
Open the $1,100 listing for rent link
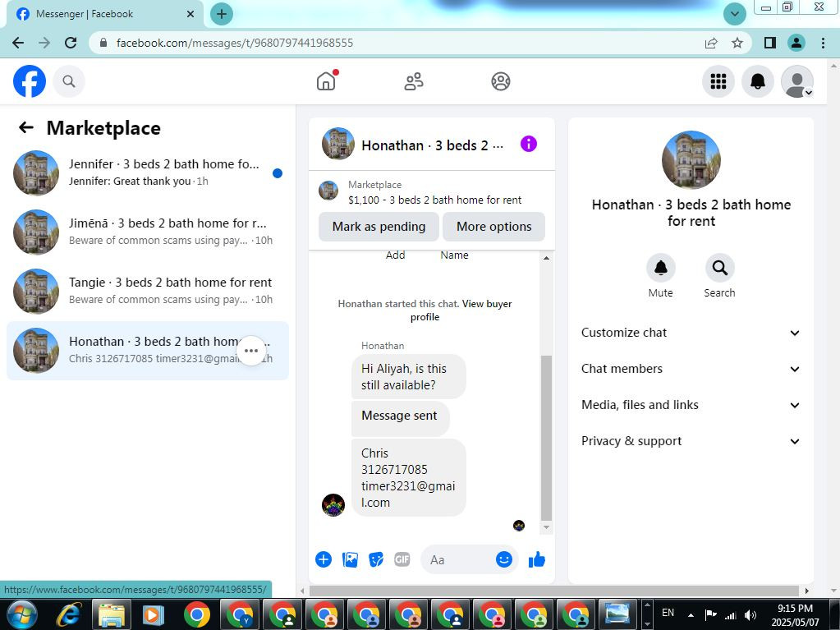(x=434, y=200)
